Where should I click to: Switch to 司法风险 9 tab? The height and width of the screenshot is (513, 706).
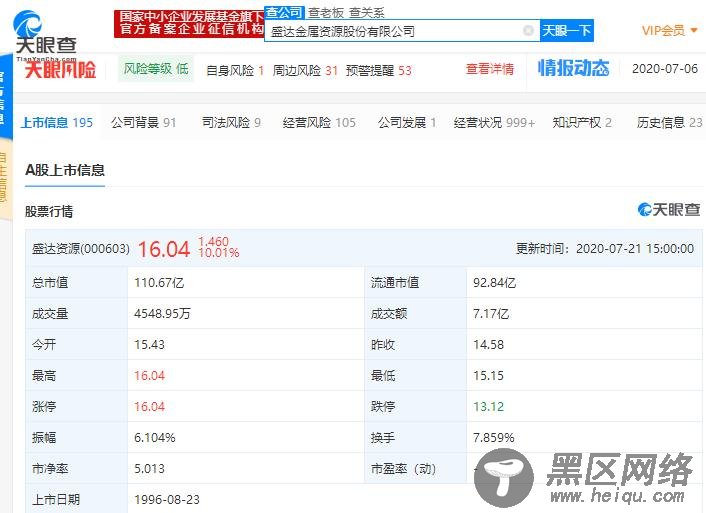click(231, 123)
